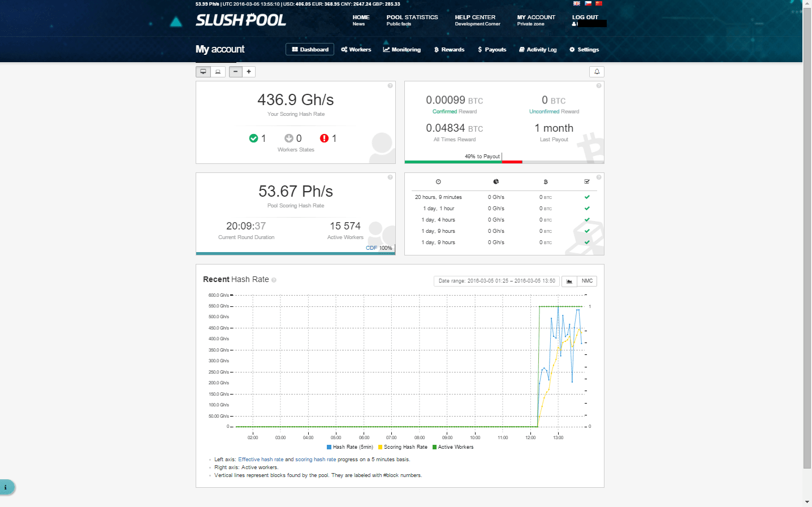Click the 0.00099 BTC confirmed reward value

pos(455,100)
